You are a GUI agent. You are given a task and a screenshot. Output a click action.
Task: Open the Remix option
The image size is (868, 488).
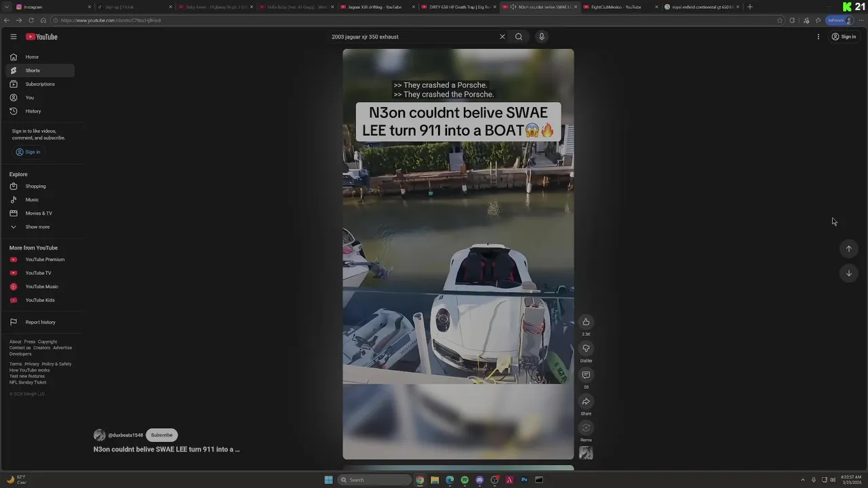(586, 428)
